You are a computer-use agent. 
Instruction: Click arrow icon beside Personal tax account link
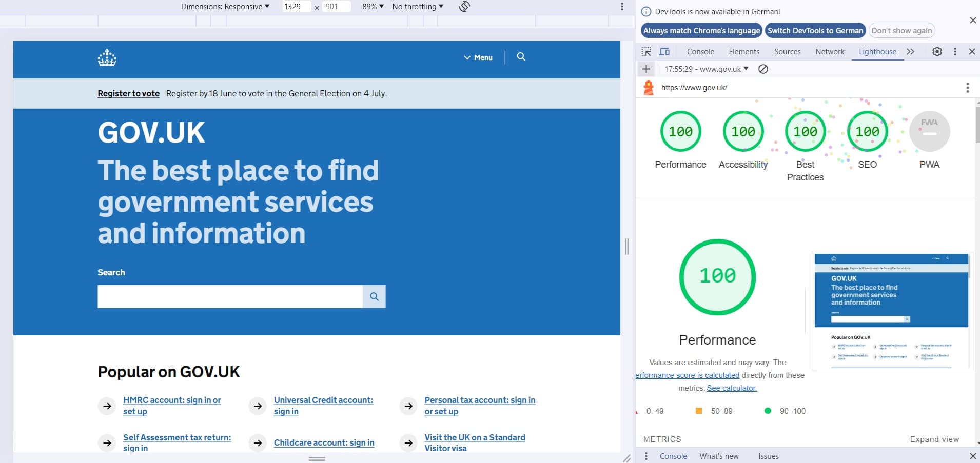coord(408,406)
